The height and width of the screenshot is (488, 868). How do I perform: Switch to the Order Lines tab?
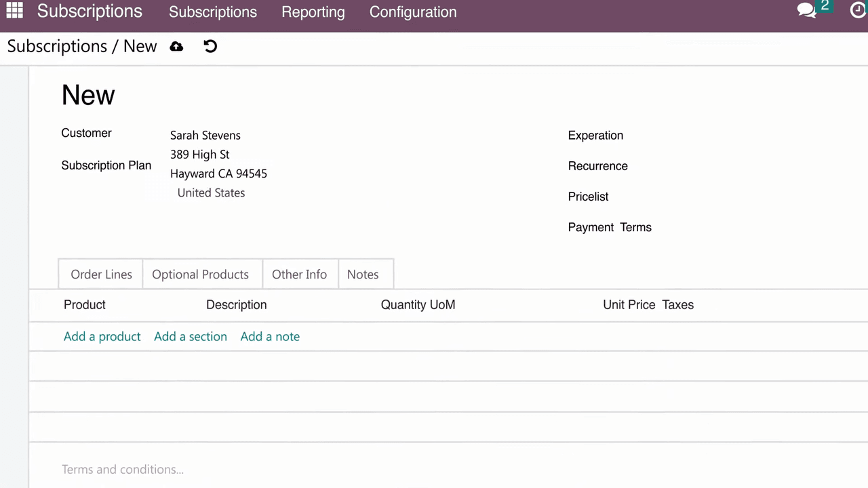click(x=101, y=274)
